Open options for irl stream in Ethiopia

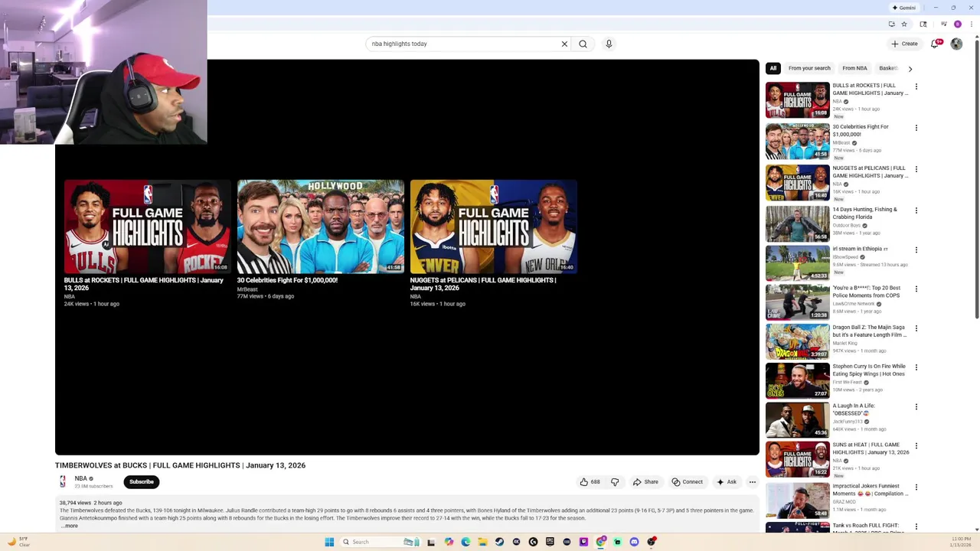click(x=916, y=249)
